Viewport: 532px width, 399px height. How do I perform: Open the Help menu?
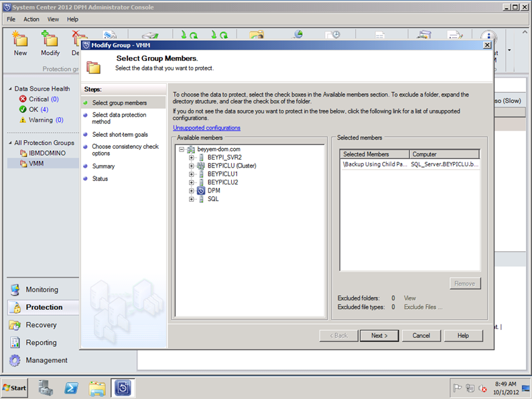pos(72,19)
